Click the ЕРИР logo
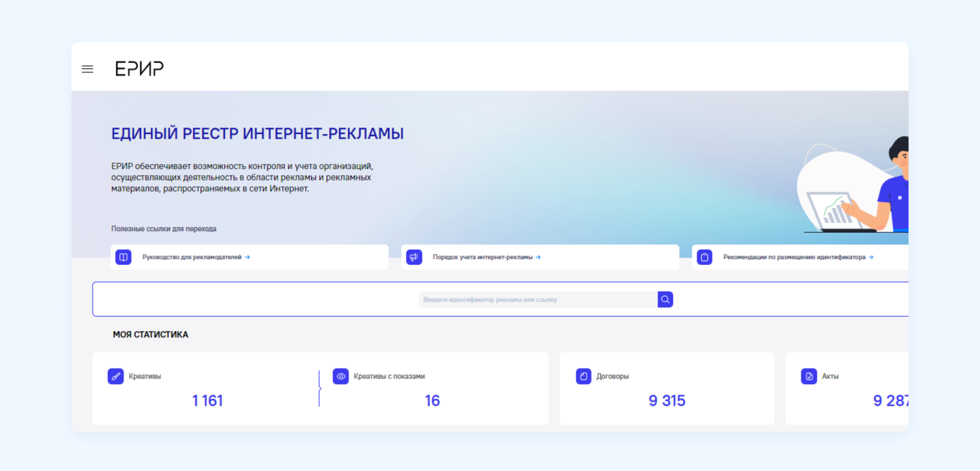This screenshot has height=471, width=980. (139, 69)
